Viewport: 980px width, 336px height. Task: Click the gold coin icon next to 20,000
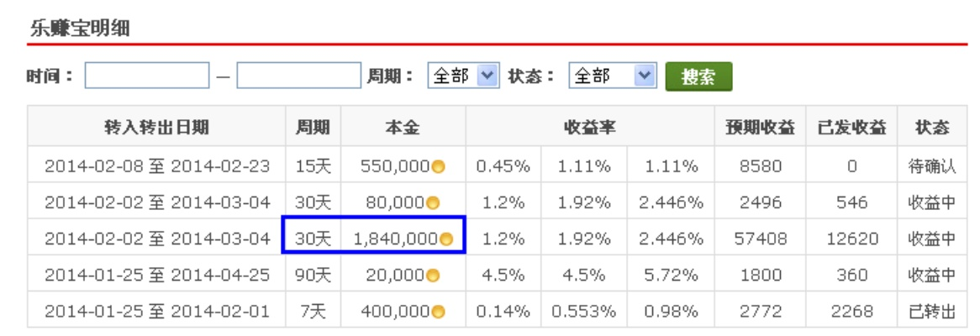point(432,276)
